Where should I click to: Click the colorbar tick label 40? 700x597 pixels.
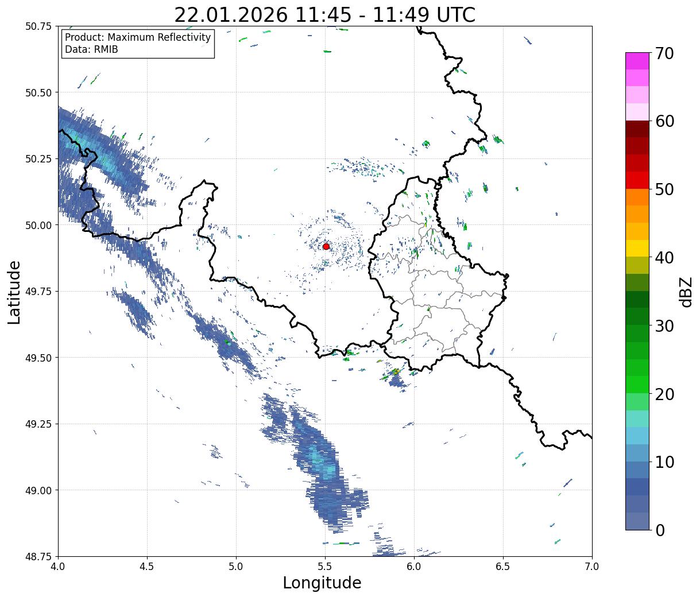pos(664,257)
